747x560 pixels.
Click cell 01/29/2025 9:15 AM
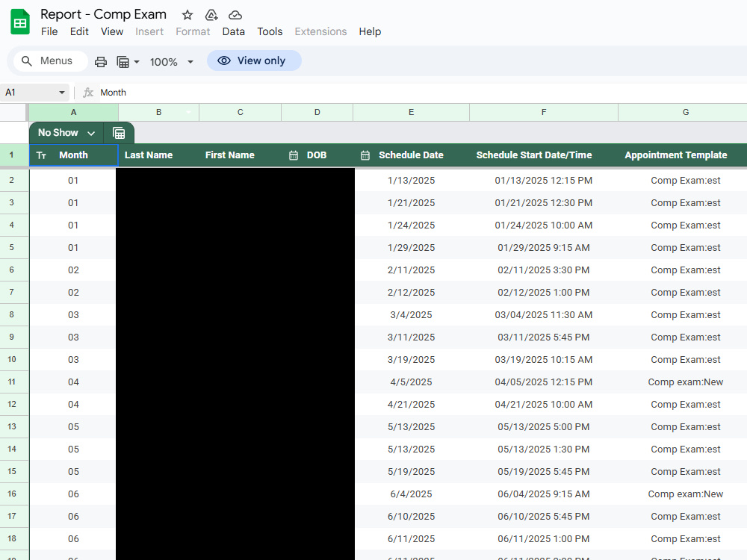coord(544,248)
